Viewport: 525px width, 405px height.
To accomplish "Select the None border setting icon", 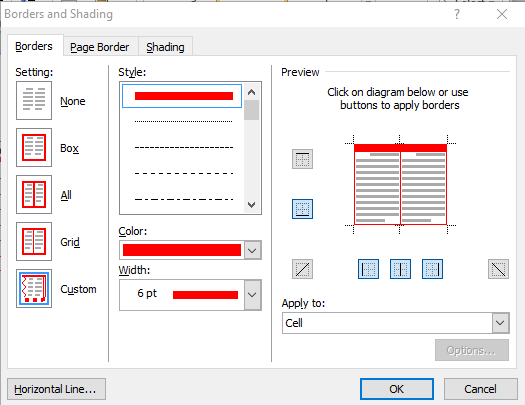I will point(34,100).
